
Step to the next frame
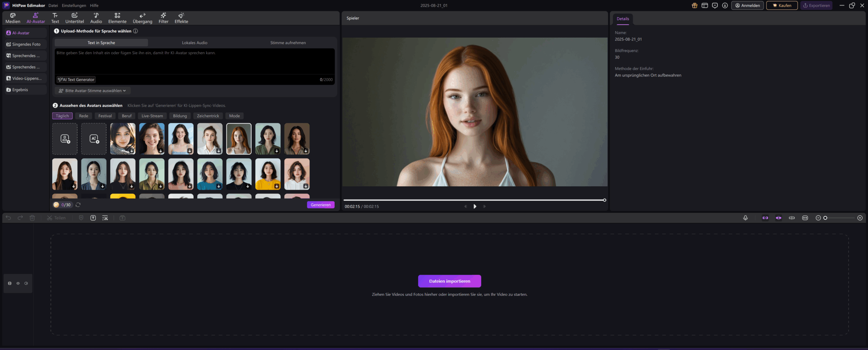tap(484, 206)
